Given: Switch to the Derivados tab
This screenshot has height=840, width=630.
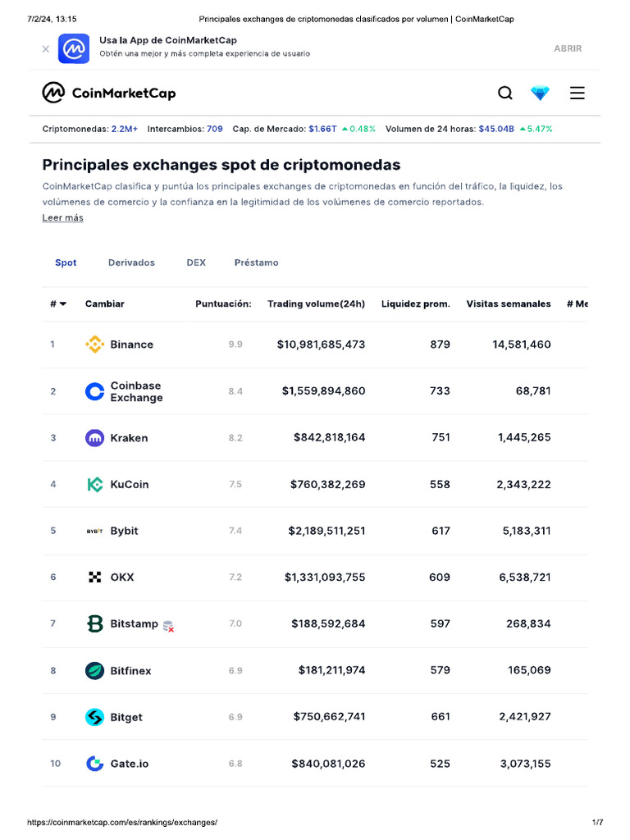Looking at the screenshot, I should (x=131, y=263).
